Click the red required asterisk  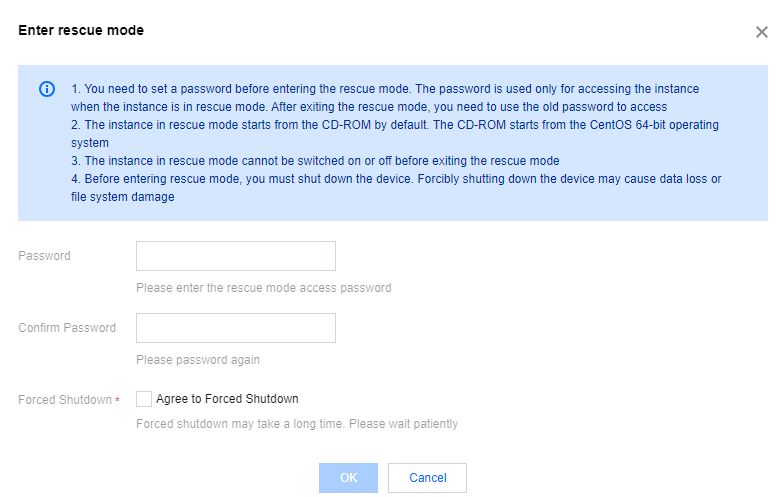118,400
